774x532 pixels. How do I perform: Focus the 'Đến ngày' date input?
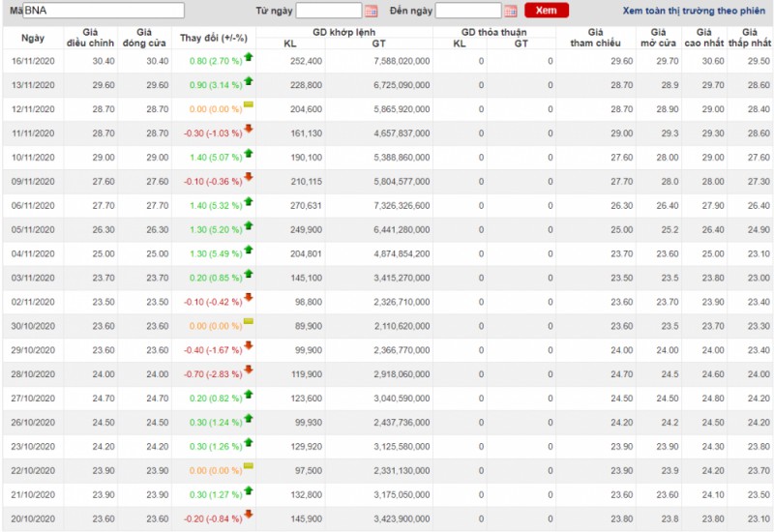(x=468, y=11)
